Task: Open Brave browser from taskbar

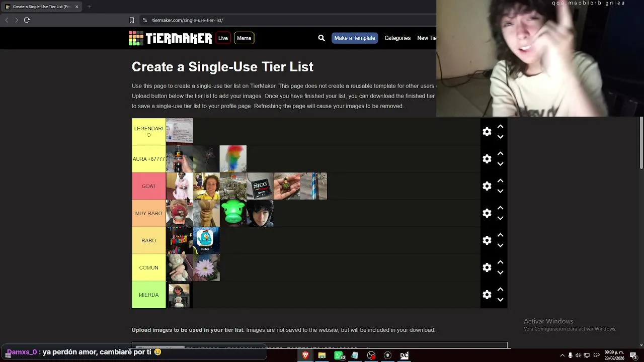Action: (x=305, y=355)
